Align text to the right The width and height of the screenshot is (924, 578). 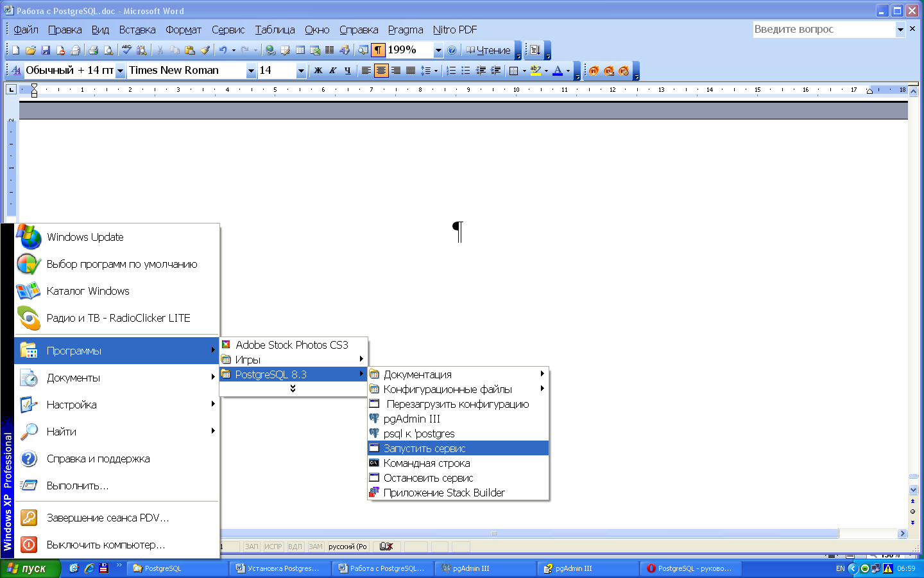pyautogui.click(x=396, y=71)
